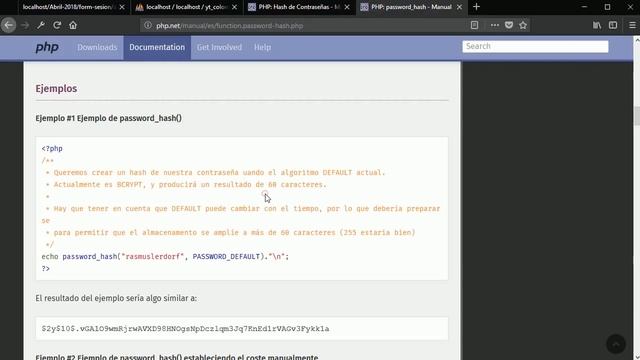640x360 pixels.
Task: Close the Hash de Contraseñas tab
Action: coord(347,7)
